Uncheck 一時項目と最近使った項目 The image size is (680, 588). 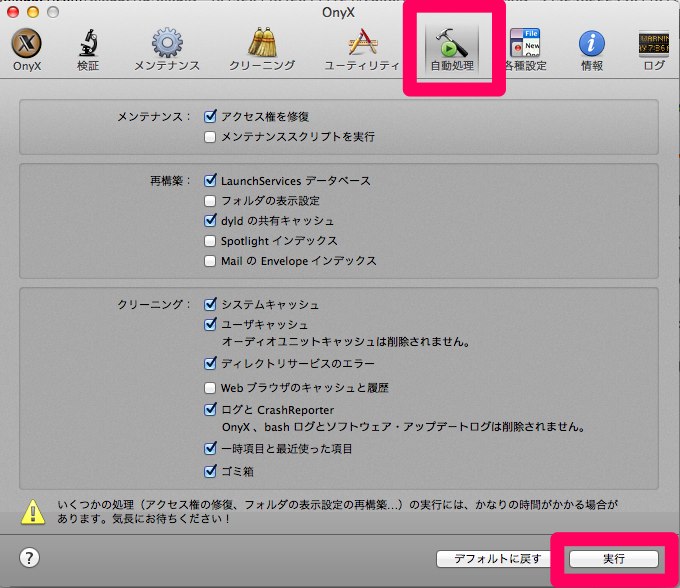[210, 448]
